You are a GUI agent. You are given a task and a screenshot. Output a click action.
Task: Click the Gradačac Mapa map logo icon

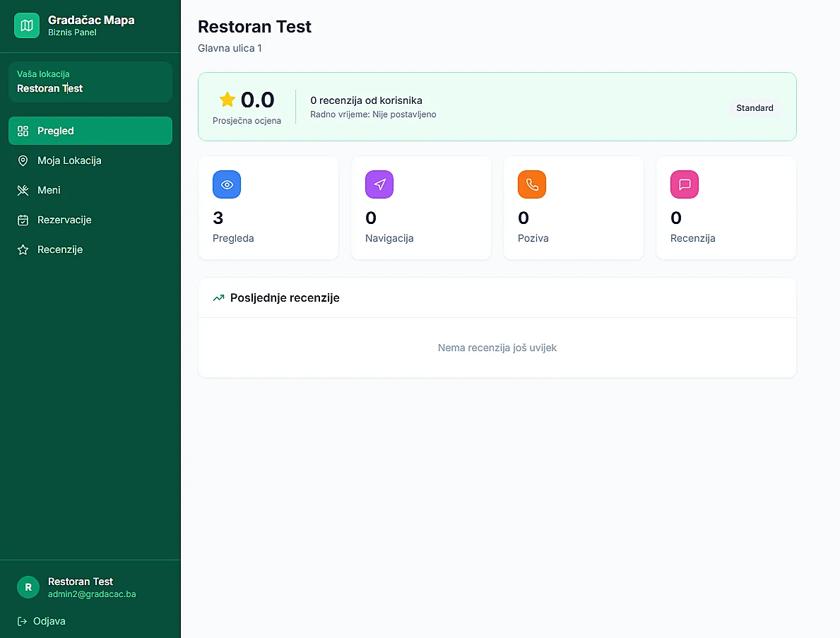tap(27, 25)
